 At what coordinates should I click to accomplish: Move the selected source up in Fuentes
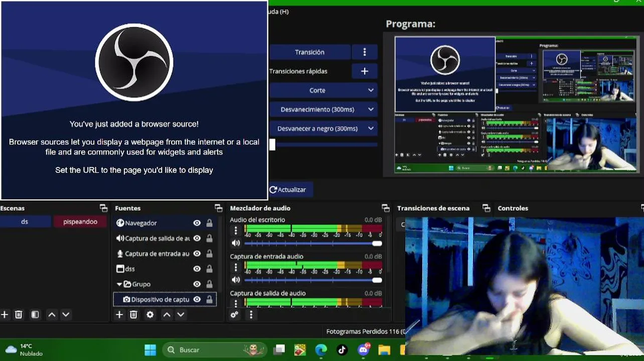[x=167, y=315]
